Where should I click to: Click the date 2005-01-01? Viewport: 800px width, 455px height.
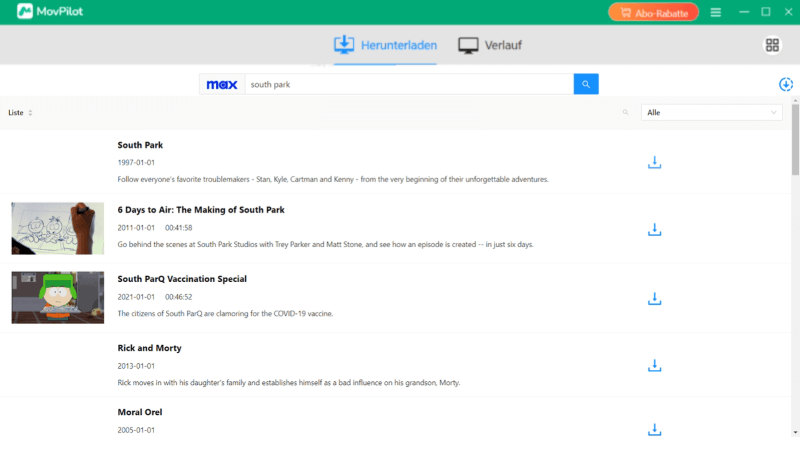[x=136, y=430]
